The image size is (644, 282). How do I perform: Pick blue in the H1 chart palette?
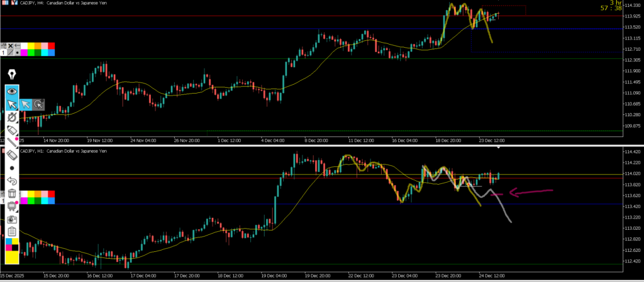[52, 201]
